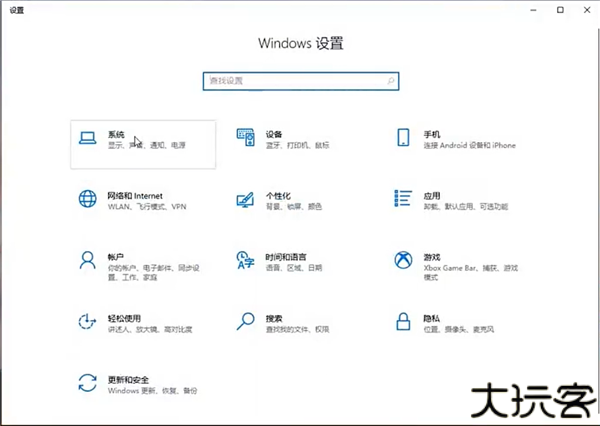Image resolution: width=600 pixels, height=426 pixels.
Task: Click the 查找我的文件、权限 description
Action: (x=297, y=329)
